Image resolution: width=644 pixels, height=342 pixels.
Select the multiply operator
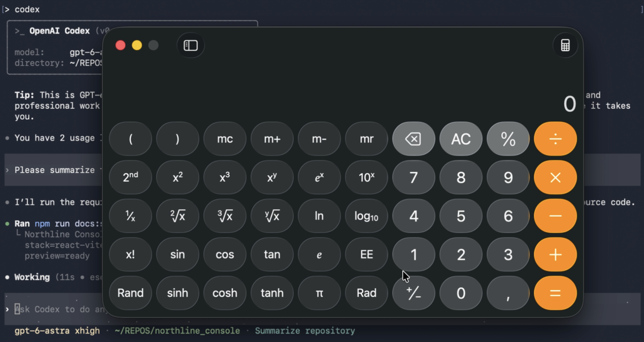pyautogui.click(x=555, y=177)
